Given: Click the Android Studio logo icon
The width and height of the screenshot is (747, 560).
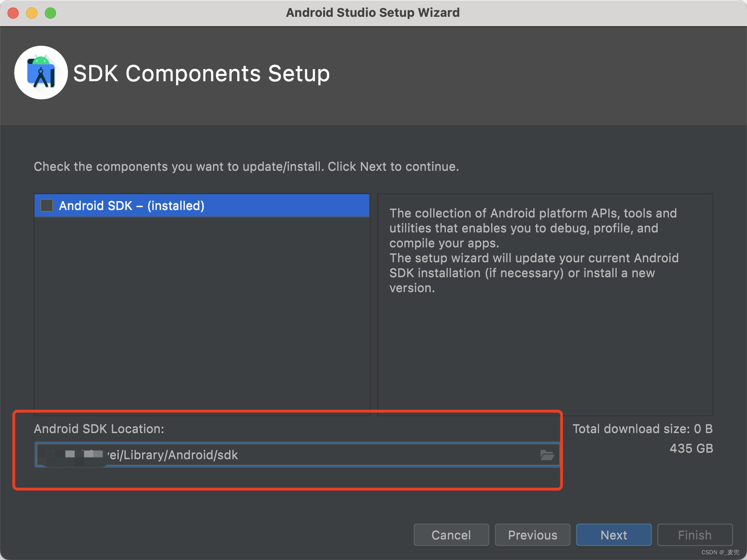Looking at the screenshot, I should click(x=41, y=73).
